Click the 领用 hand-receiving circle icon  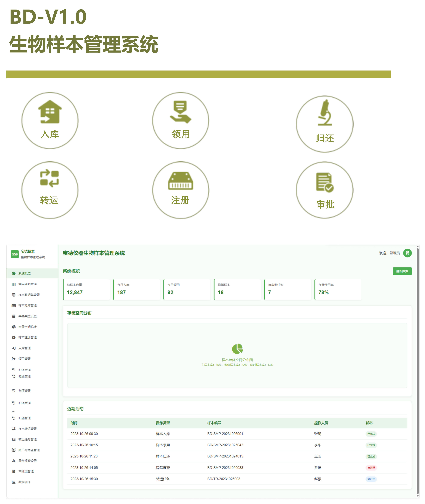coord(180,120)
